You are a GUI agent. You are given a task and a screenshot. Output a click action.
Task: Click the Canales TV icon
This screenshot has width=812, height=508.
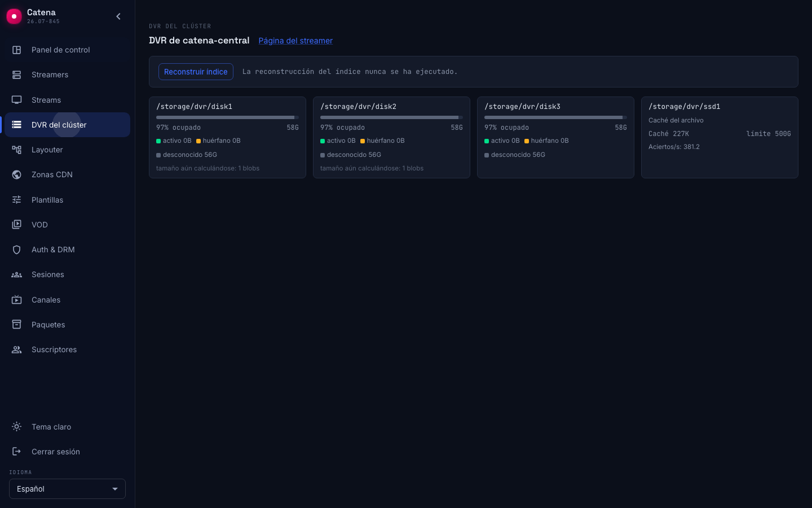coord(17,300)
